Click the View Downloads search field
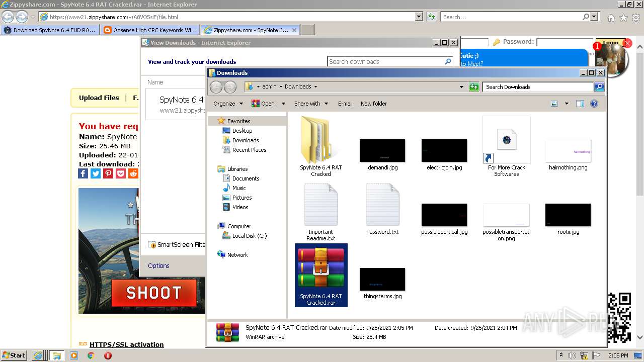This screenshot has height=362, width=644. pos(386,61)
